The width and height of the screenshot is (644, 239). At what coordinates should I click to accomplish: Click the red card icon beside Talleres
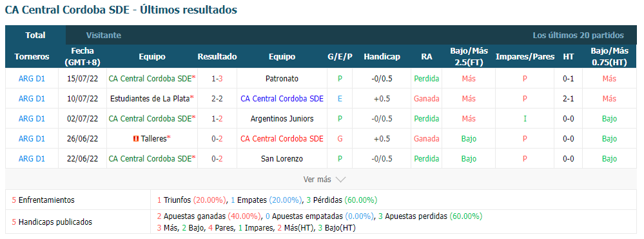point(137,139)
